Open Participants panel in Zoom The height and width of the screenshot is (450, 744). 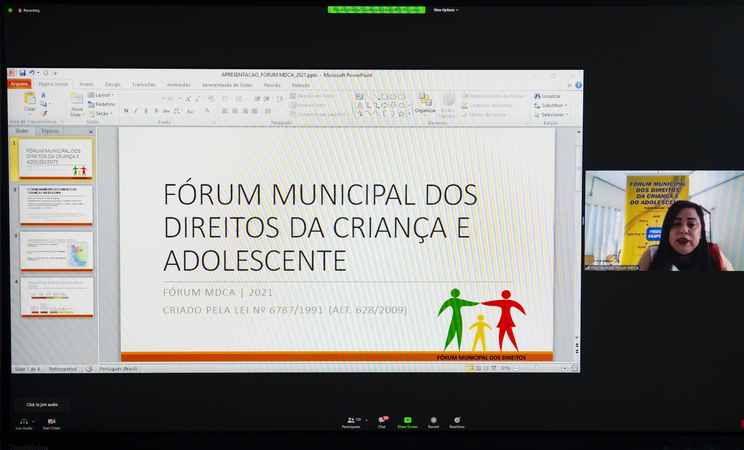coord(351,422)
